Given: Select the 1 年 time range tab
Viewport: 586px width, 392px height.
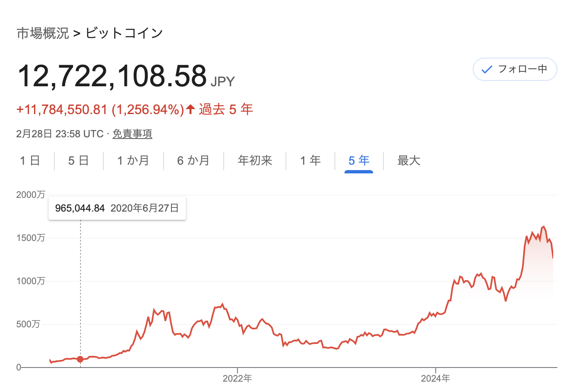Looking at the screenshot, I should pos(310,161).
